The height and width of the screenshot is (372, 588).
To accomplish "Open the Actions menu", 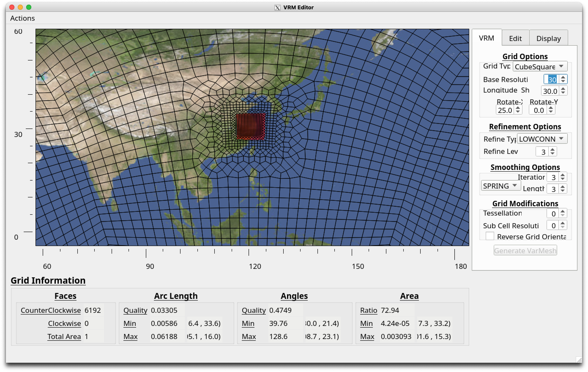I will coord(22,18).
